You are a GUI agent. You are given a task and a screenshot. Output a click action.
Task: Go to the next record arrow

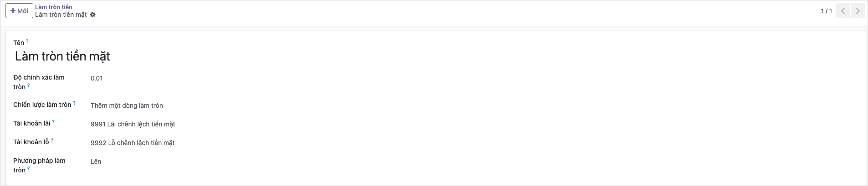[x=858, y=11]
